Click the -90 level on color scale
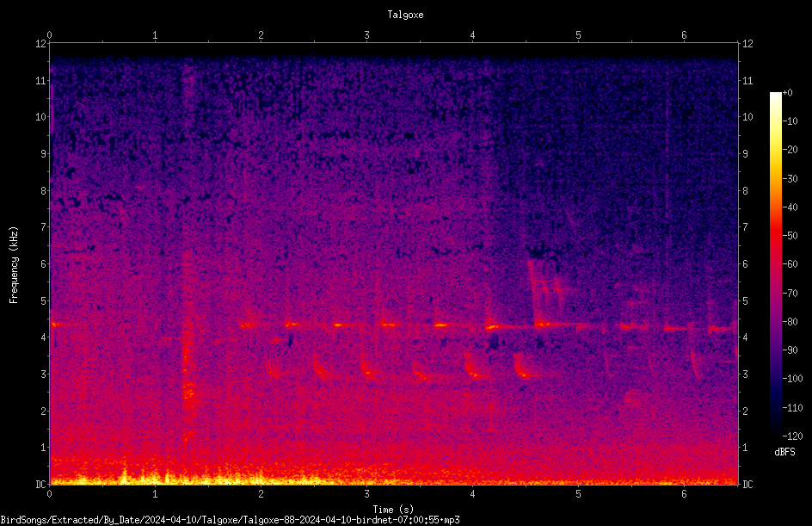The width and height of the screenshot is (812, 526). pyautogui.click(x=790, y=350)
